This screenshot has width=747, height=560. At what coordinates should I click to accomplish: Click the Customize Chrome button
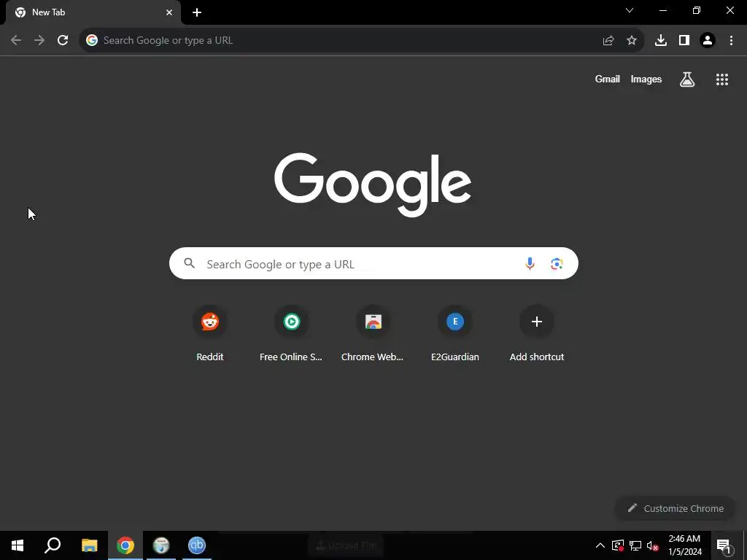(x=676, y=508)
